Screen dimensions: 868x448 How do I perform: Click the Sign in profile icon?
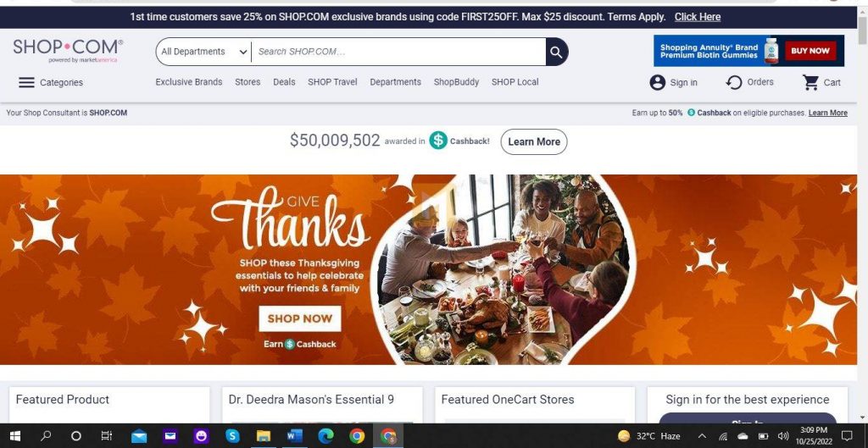point(657,82)
